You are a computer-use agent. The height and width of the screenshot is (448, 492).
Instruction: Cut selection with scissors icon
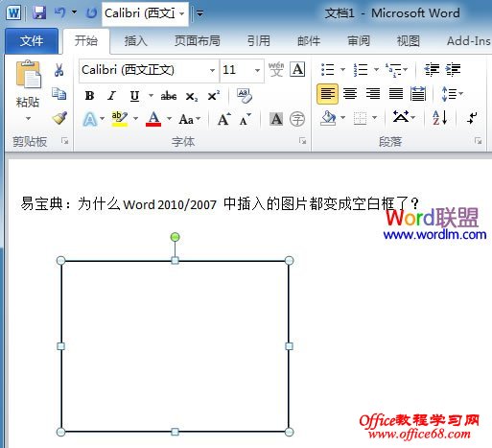tap(59, 69)
